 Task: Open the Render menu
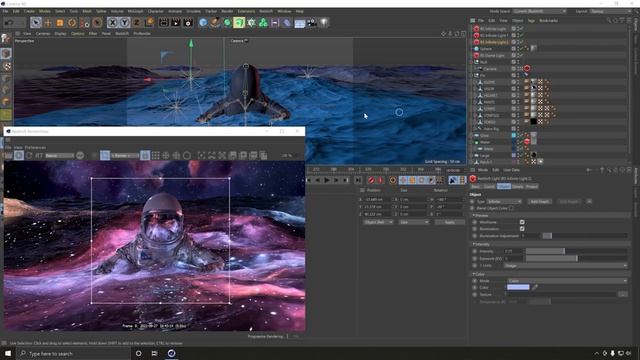(x=227, y=11)
